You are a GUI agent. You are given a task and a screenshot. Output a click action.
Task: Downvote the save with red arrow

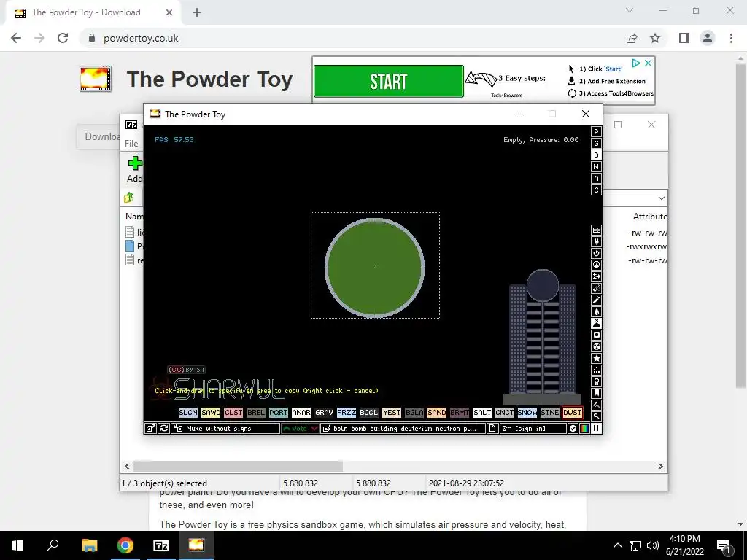point(314,429)
